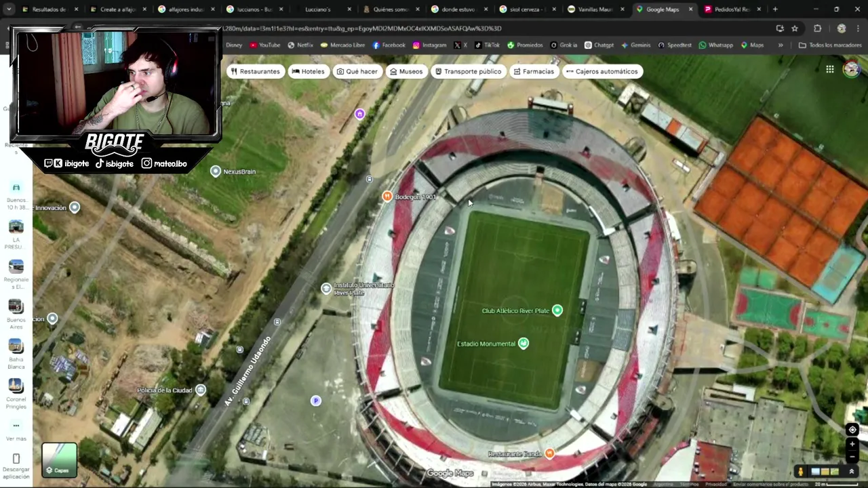
Task: Open Speedtest bookmark
Action: click(x=675, y=45)
